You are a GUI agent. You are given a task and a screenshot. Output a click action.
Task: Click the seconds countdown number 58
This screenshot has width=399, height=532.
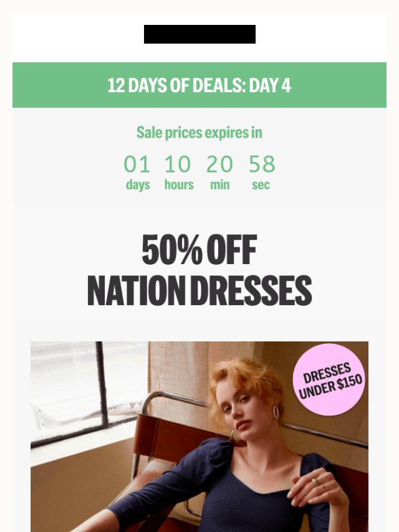262,164
